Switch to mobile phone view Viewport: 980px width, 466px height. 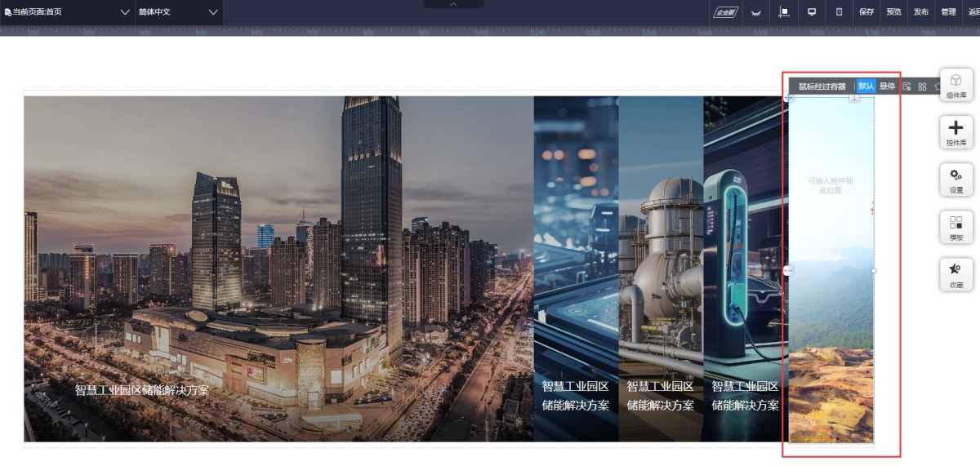[839, 12]
